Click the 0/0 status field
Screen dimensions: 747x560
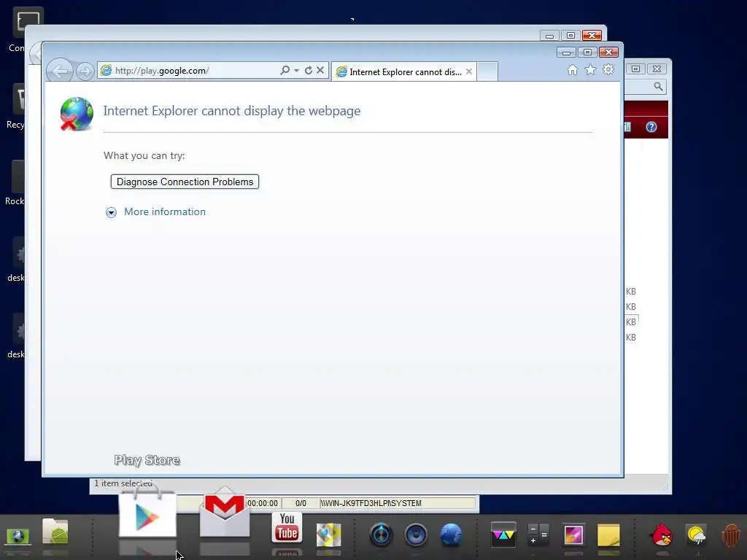301,503
